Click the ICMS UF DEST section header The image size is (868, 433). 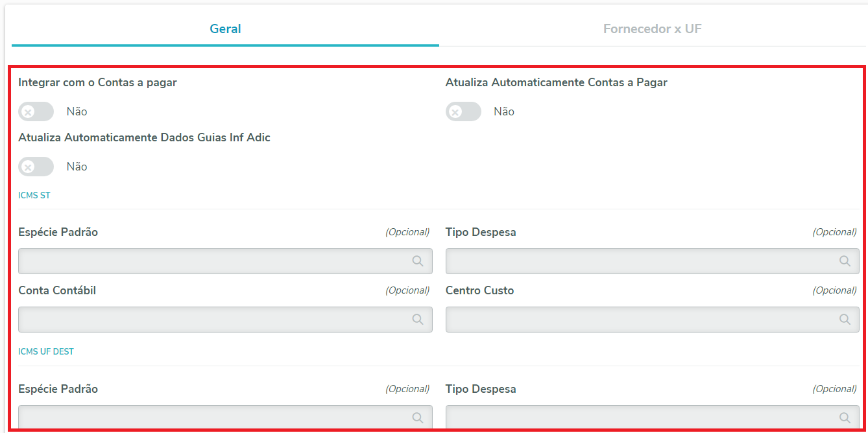click(46, 352)
